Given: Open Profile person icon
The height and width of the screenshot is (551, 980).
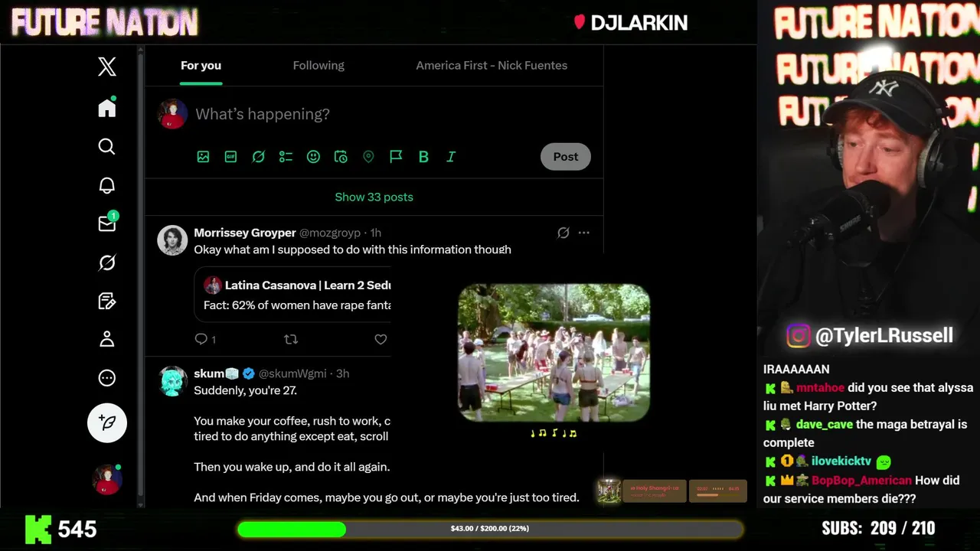Looking at the screenshot, I should (x=107, y=339).
